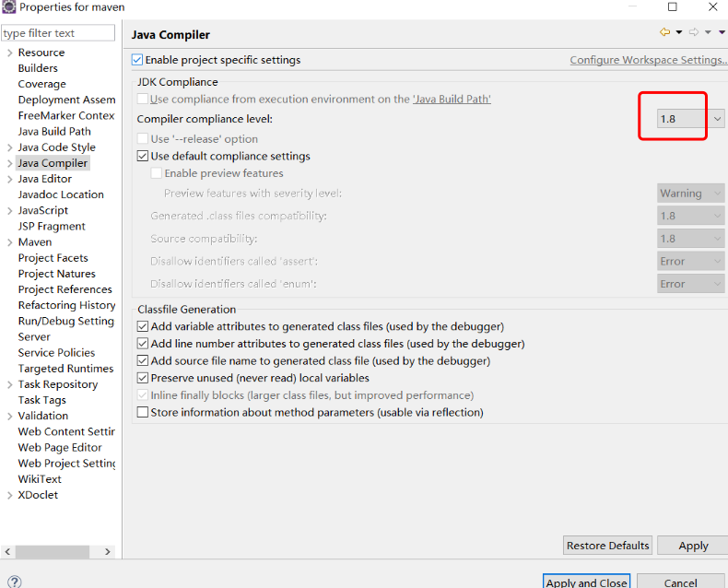Select Run/Debug Settings tree item
This screenshot has width=728, height=588.
[x=66, y=321]
